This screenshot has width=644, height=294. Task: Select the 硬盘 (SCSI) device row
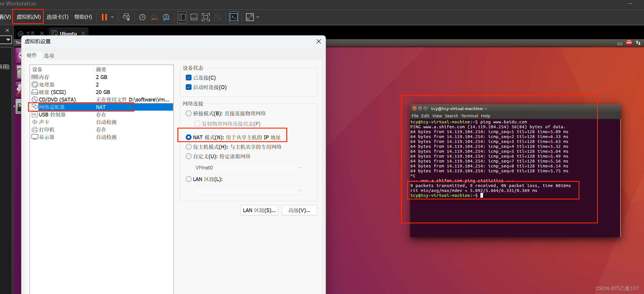101,92
